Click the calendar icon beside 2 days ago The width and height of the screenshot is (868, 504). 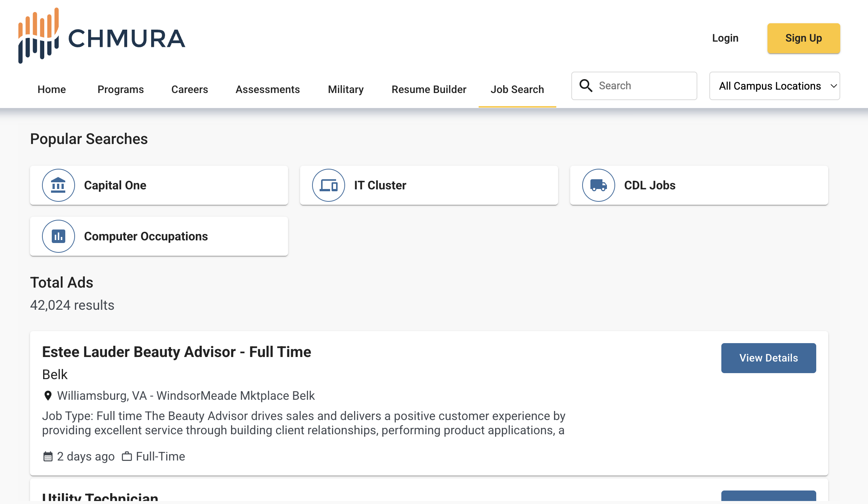pyautogui.click(x=48, y=456)
